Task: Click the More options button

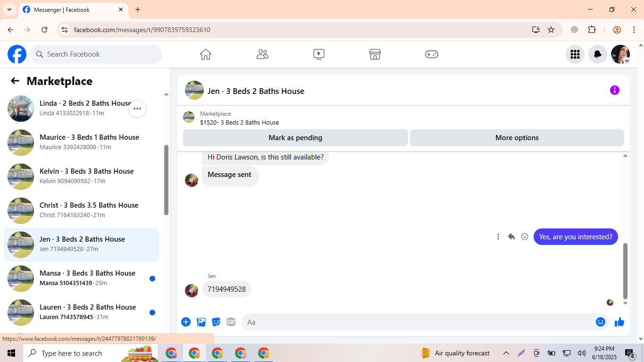Action: (x=517, y=138)
